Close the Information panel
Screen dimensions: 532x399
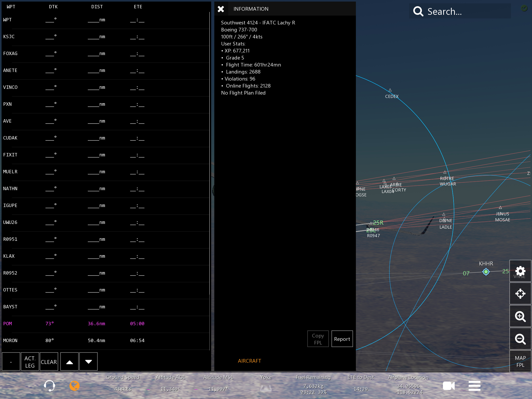[221, 9]
